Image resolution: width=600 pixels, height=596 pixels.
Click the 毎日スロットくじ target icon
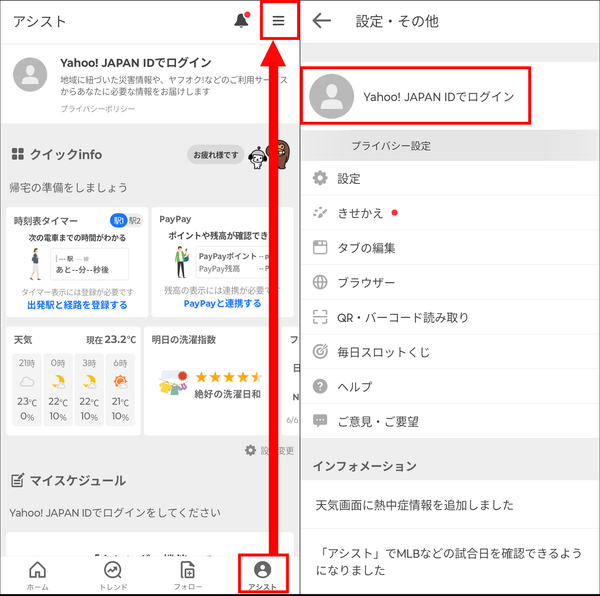click(x=320, y=352)
